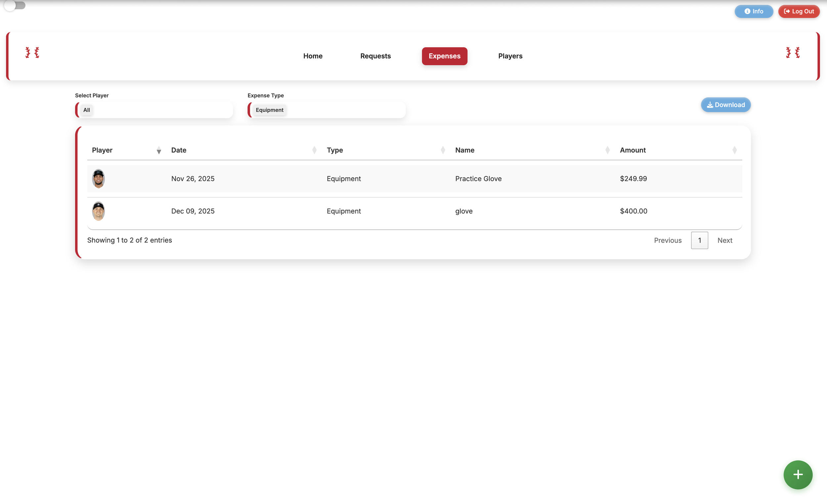The image size is (827, 504).
Task: Click the green plus add expense button
Action: point(798,474)
